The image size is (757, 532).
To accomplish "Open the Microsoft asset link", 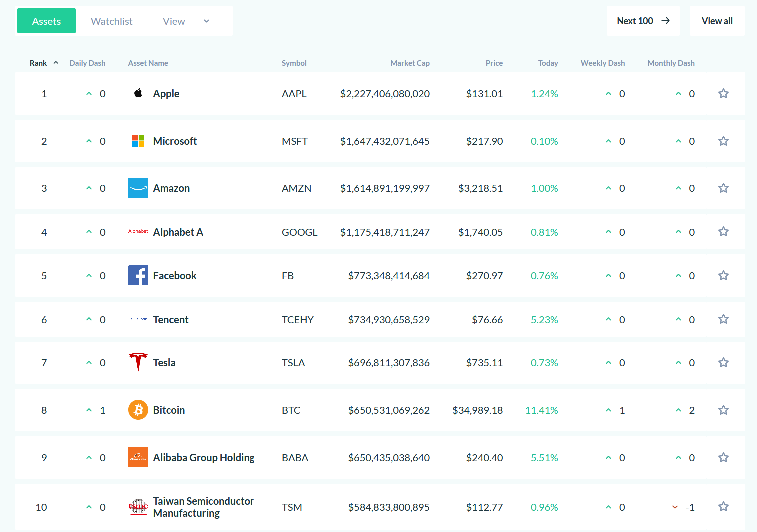I will point(175,141).
